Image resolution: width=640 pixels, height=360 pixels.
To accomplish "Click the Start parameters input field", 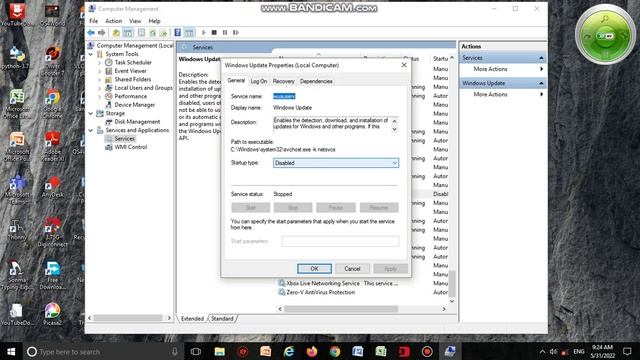I will (x=340, y=241).
